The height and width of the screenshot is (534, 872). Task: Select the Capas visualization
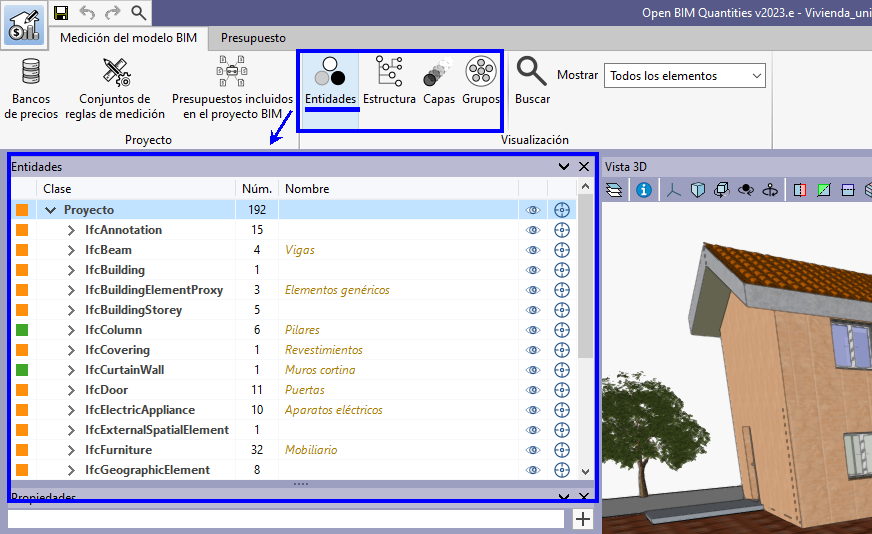[438, 80]
